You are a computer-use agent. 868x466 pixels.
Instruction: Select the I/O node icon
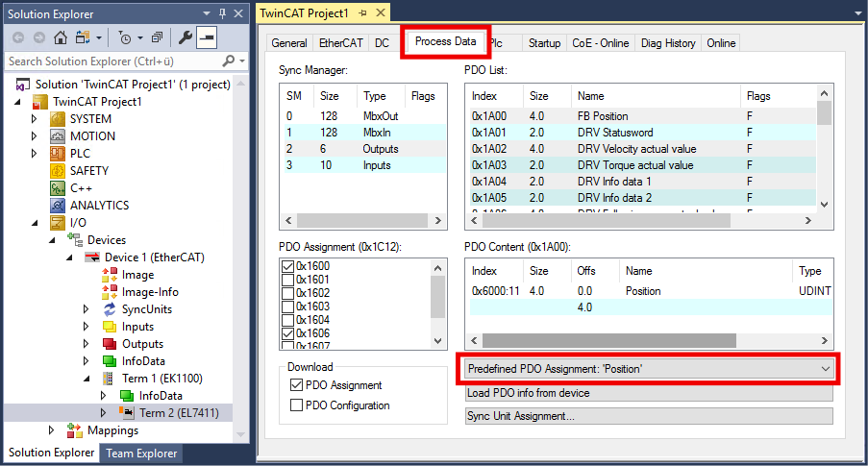[58, 223]
